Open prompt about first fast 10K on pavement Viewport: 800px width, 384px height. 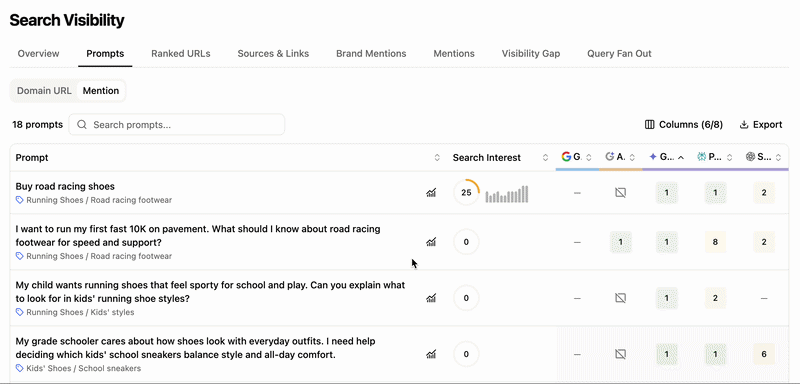pyautogui.click(x=198, y=236)
